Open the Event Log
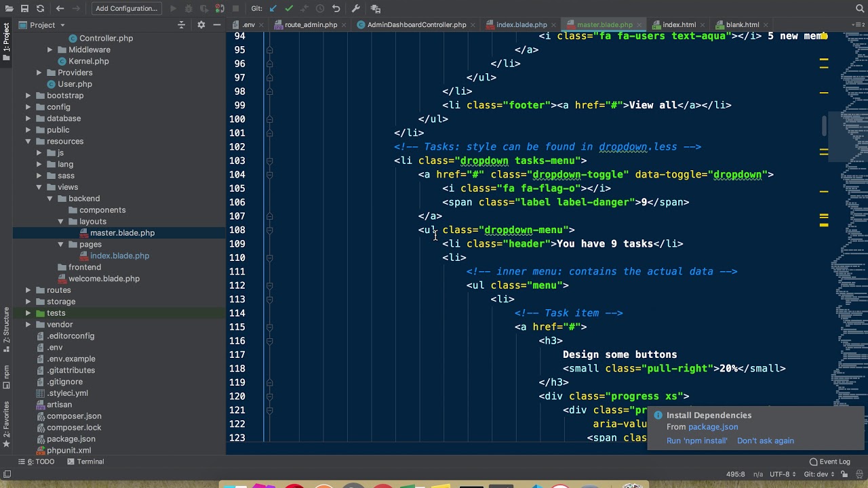Viewport: 868px width, 488px height. click(x=829, y=462)
